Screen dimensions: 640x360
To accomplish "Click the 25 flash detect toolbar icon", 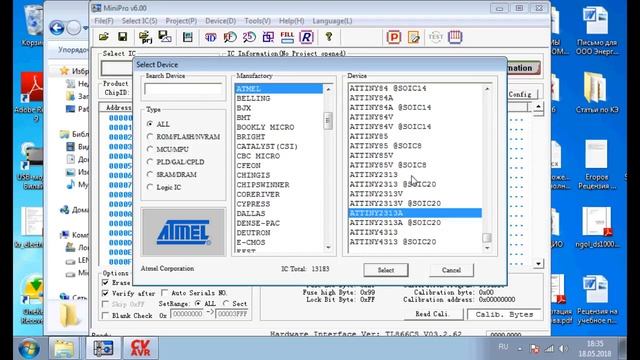I will pyautogui.click(x=249, y=38).
